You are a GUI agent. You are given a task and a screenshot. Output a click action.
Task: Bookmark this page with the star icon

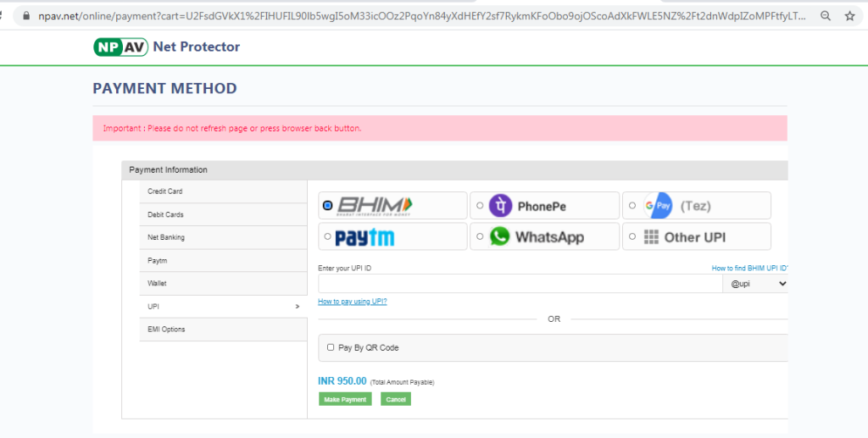coord(849,15)
